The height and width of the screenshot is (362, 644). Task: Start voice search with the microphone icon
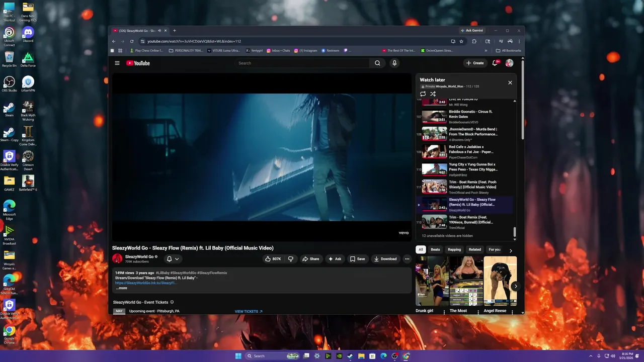[x=394, y=63]
